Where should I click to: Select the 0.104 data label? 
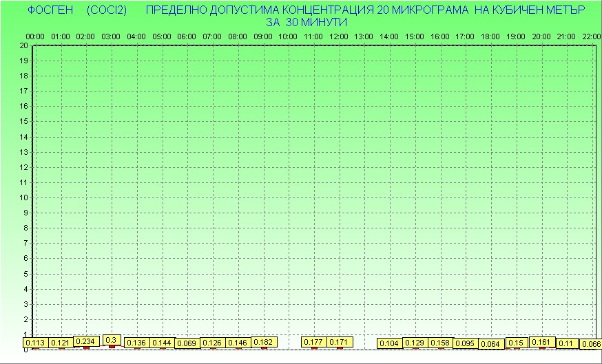[x=389, y=343]
